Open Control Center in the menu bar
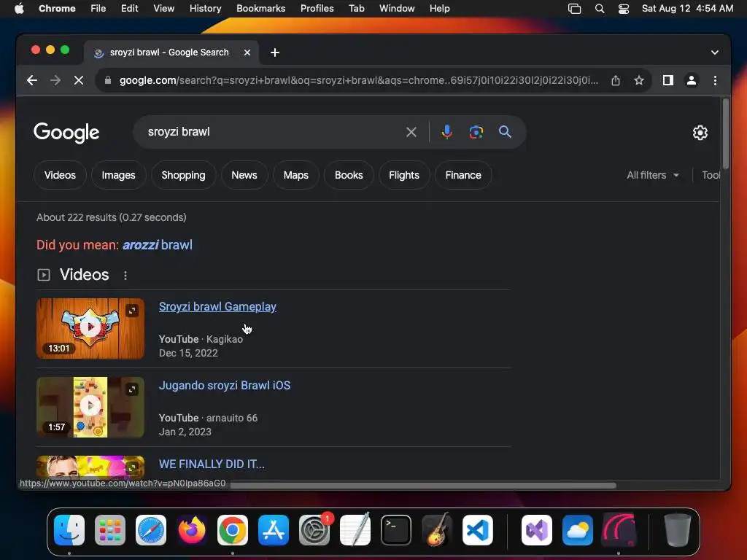Screen dimensions: 747x560 coord(623,9)
